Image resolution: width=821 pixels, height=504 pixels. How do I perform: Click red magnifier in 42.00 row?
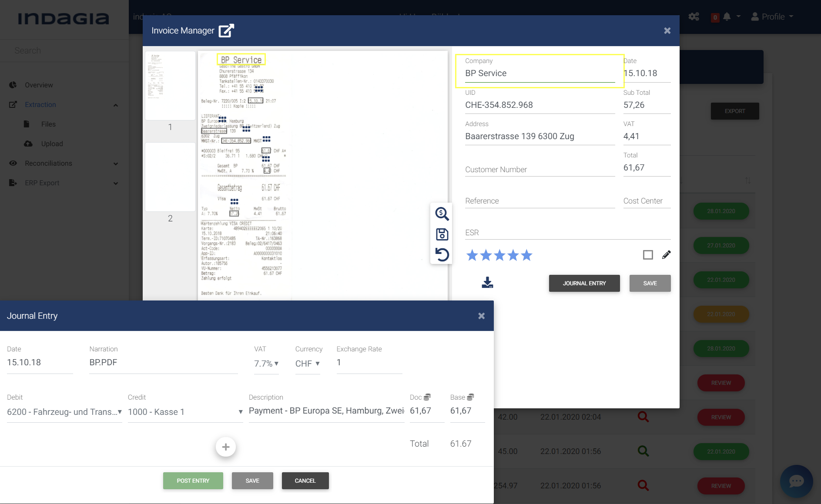[x=643, y=417]
